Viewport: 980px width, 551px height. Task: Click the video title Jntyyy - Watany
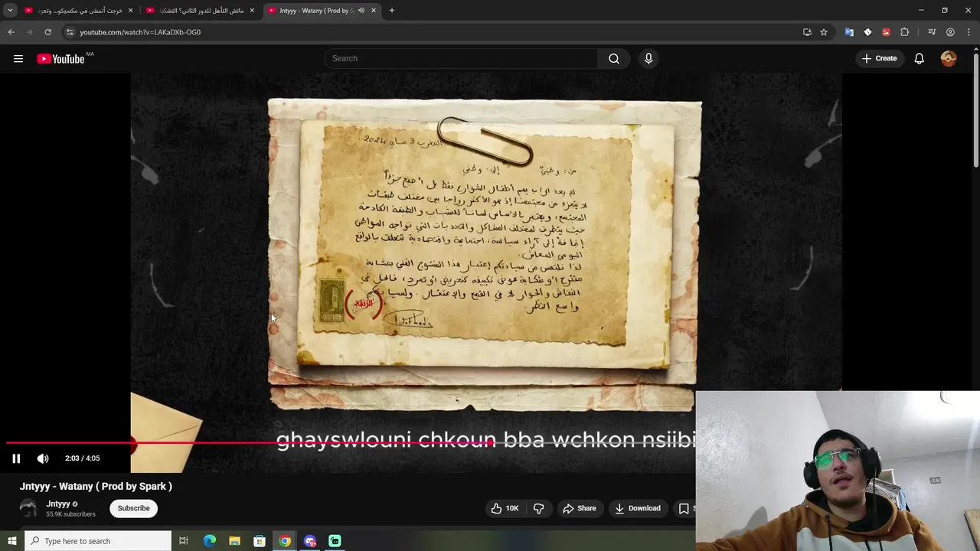click(96, 486)
